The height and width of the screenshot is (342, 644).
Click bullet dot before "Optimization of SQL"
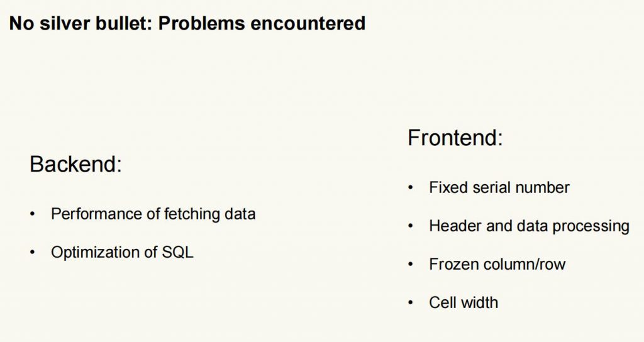click(x=33, y=252)
